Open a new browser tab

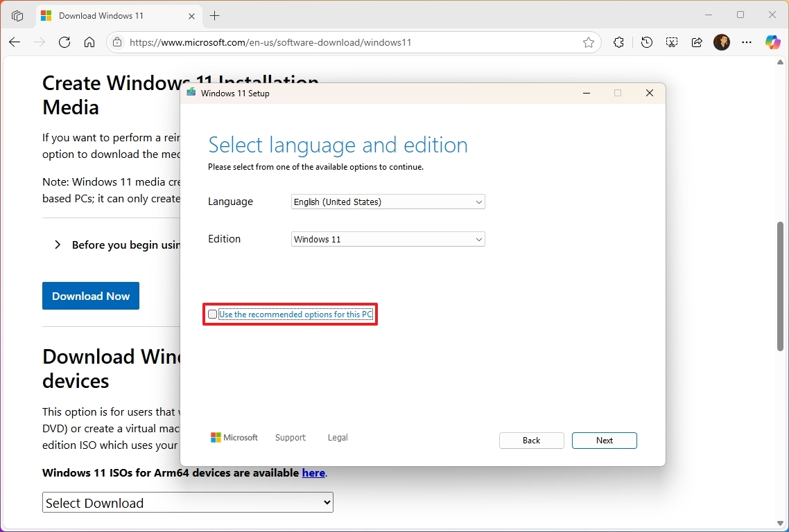click(215, 15)
